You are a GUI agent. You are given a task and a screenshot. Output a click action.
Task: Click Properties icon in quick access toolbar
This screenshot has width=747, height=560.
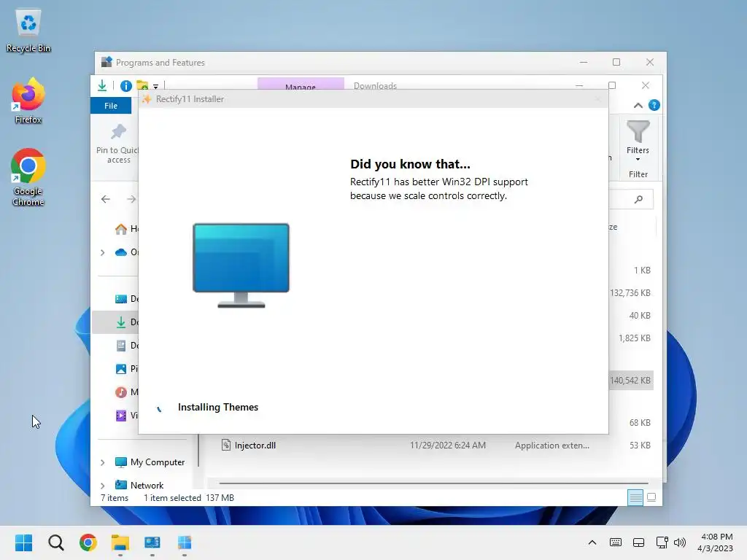(125, 86)
